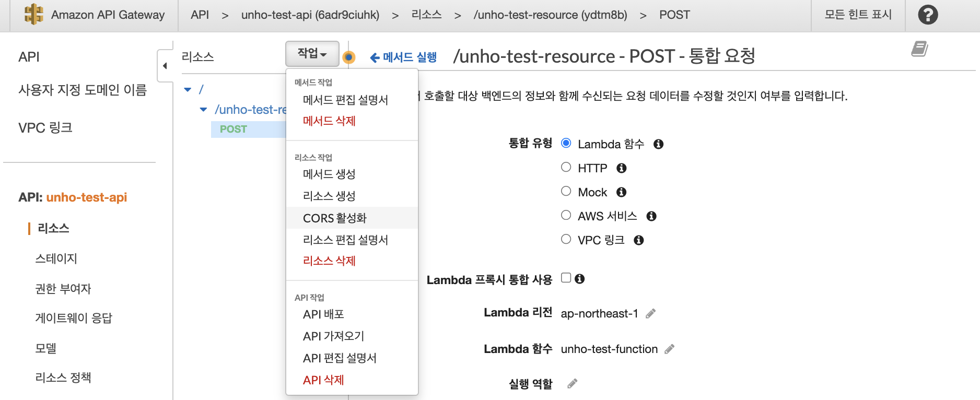This screenshot has width=980, height=400.
Task: Click the info icon next to Mock
Action: pyautogui.click(x=621, y=192)
